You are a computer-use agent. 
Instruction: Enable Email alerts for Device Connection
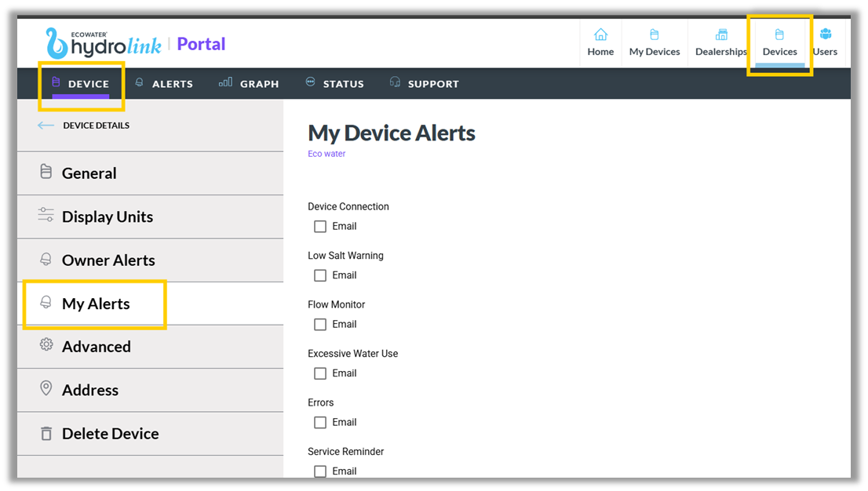pyautogui.click(x=319, y=226)
